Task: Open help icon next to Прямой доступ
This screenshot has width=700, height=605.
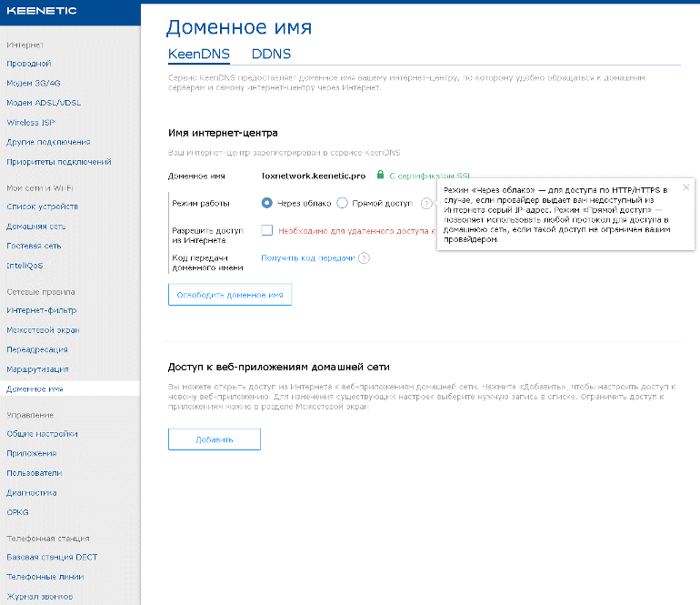Action: [426, 204]
